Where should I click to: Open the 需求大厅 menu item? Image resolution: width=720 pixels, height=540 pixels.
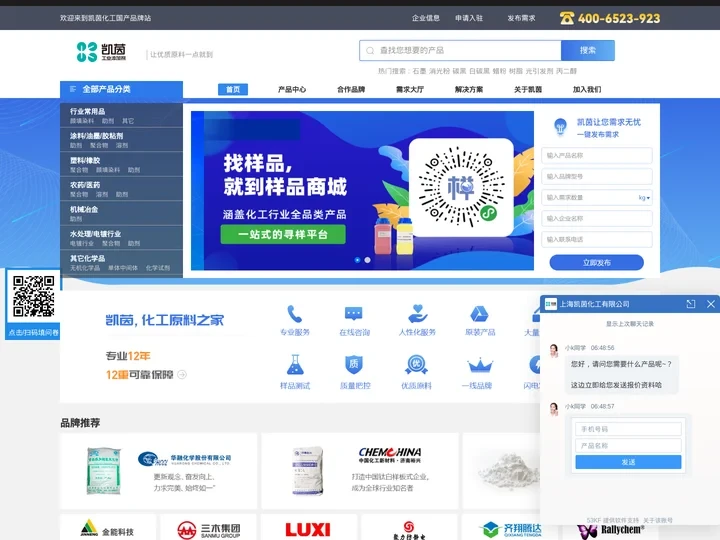tap(410, 89)
